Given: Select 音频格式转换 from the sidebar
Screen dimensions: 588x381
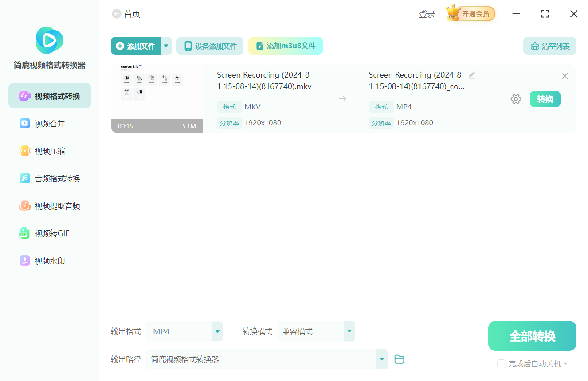Looking at the screenshot, I should (x=50, y=179).
